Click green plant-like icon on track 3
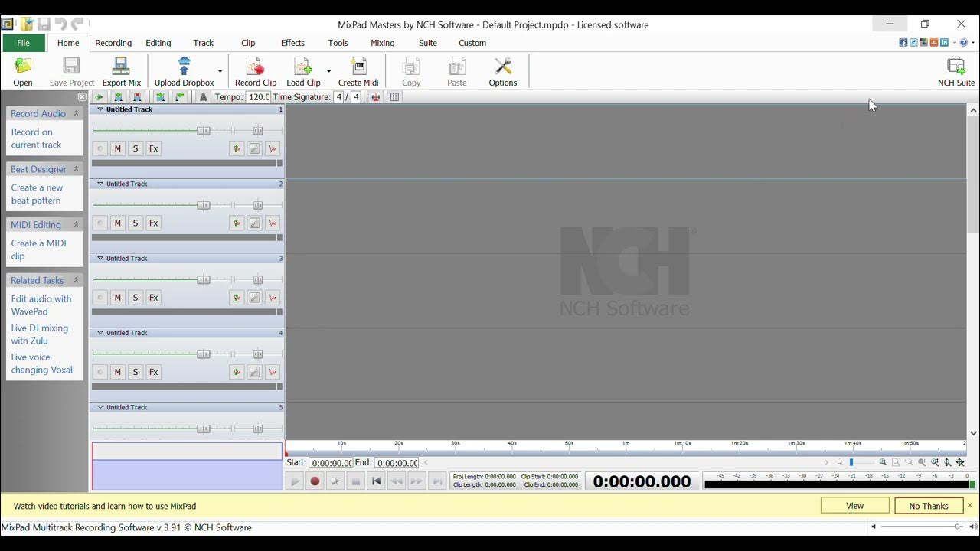Image resolution: width=980 pixels, height=551 pixels. pyautogui.click(x=237, y=297)
